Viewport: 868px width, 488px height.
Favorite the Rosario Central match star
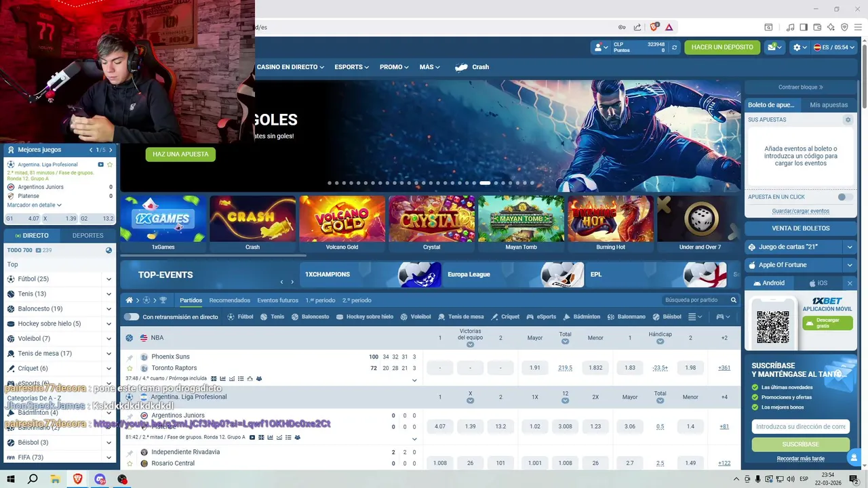click(x=130, y=464)
